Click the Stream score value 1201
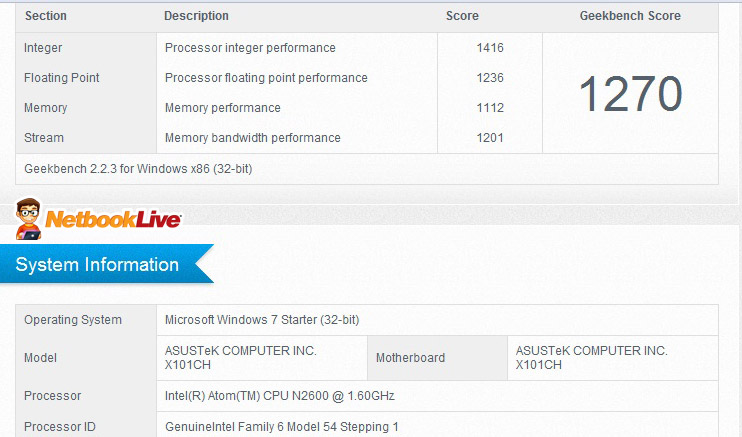742x437 pixels. 490,138
